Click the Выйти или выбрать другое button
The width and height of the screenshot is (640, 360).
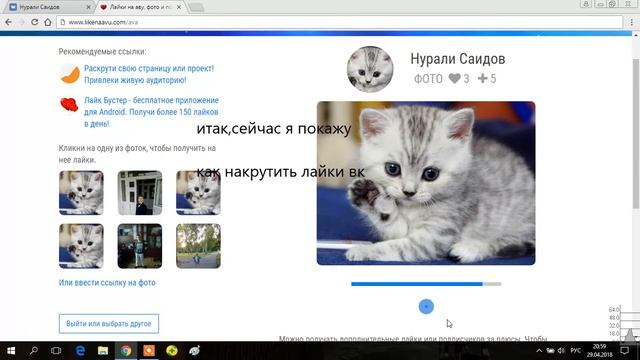109,324
